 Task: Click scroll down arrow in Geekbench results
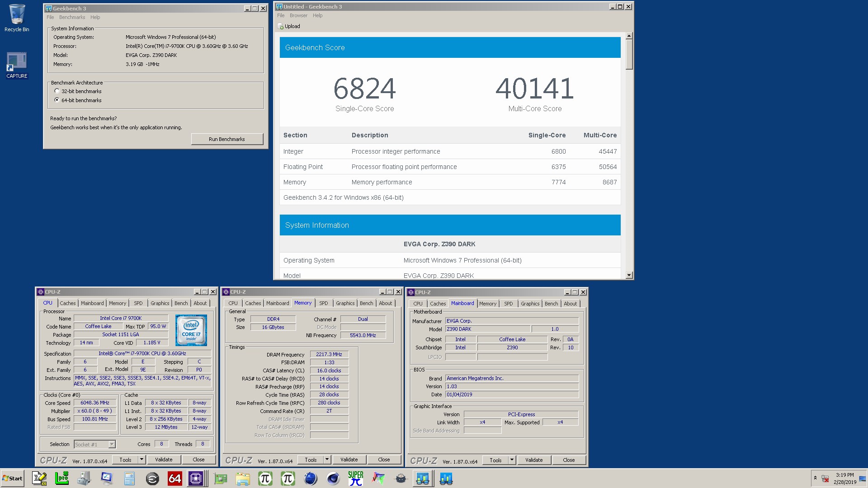click(x=629, y=275)
